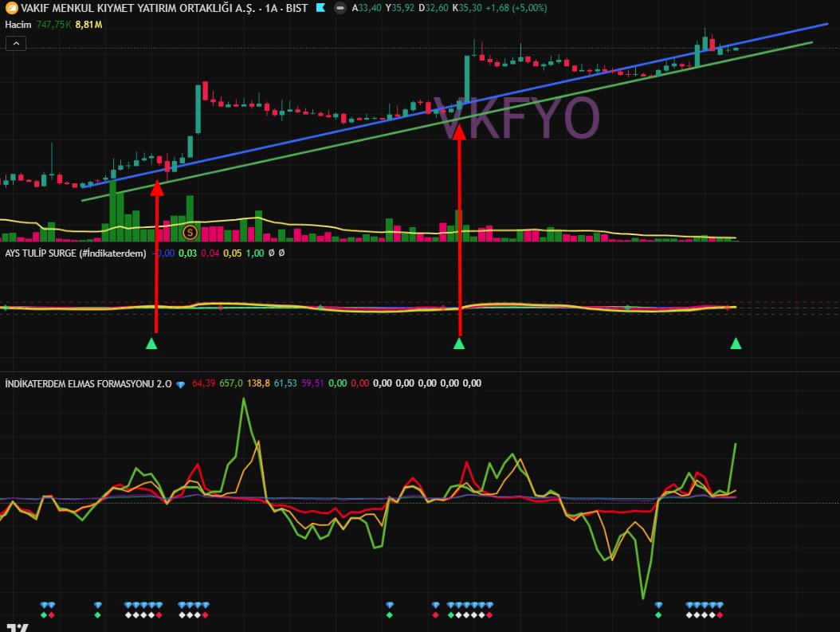Click the lone red diamond marker with no neighbors

click(435, 614)
